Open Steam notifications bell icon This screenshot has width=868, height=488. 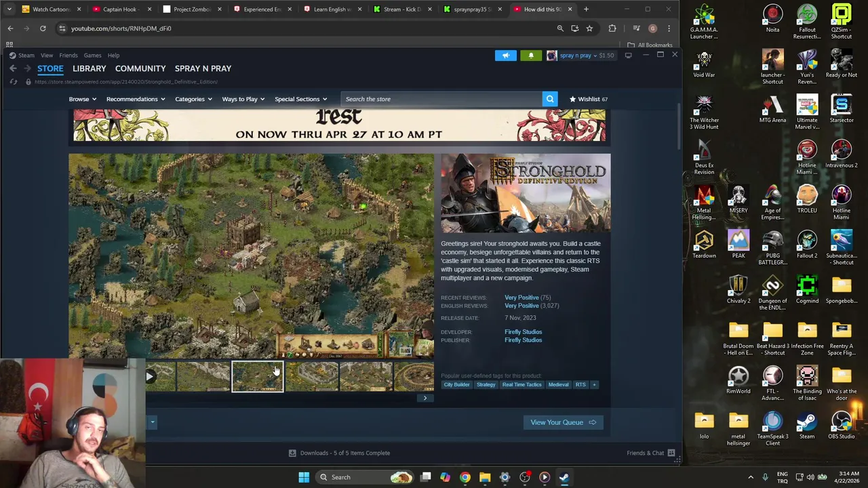(531, 56)
